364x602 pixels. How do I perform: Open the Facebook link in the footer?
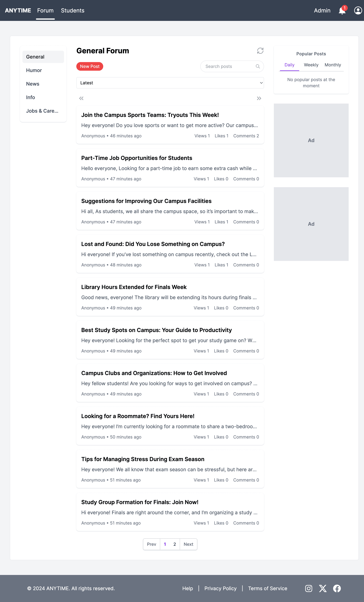tap(337, 588)
